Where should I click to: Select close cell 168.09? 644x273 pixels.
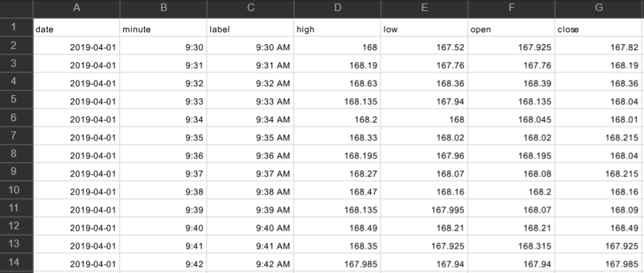click(599, 208)
